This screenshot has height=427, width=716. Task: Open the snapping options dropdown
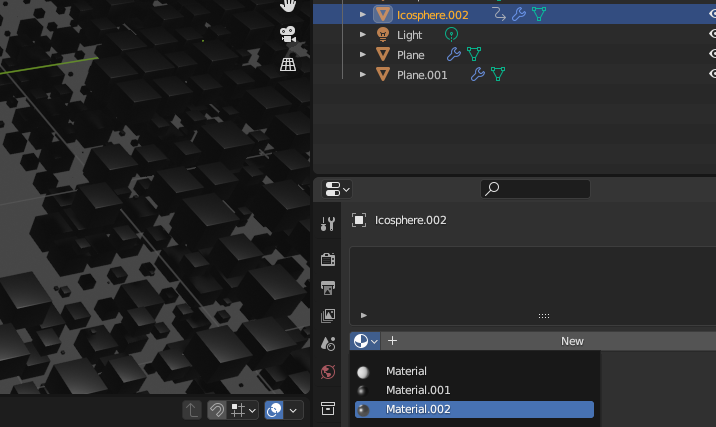pyautogui.click(x=243, y=410)
